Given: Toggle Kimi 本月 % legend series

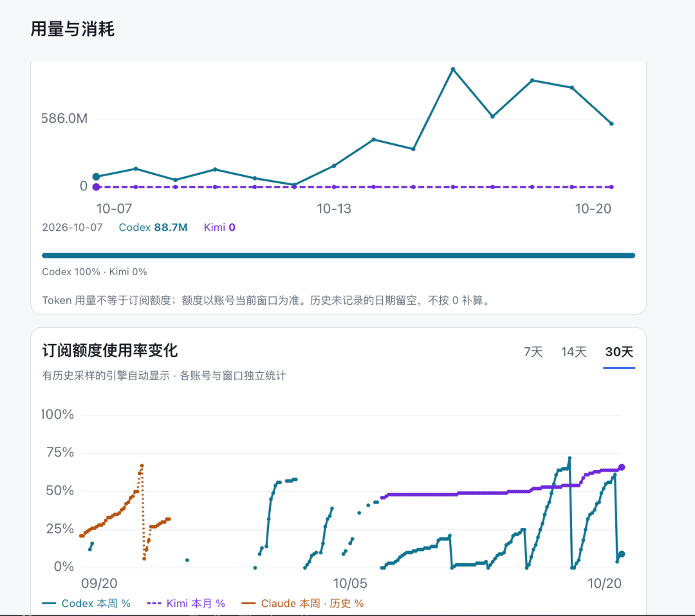Looking at the screenshot, I should [186, 604].
